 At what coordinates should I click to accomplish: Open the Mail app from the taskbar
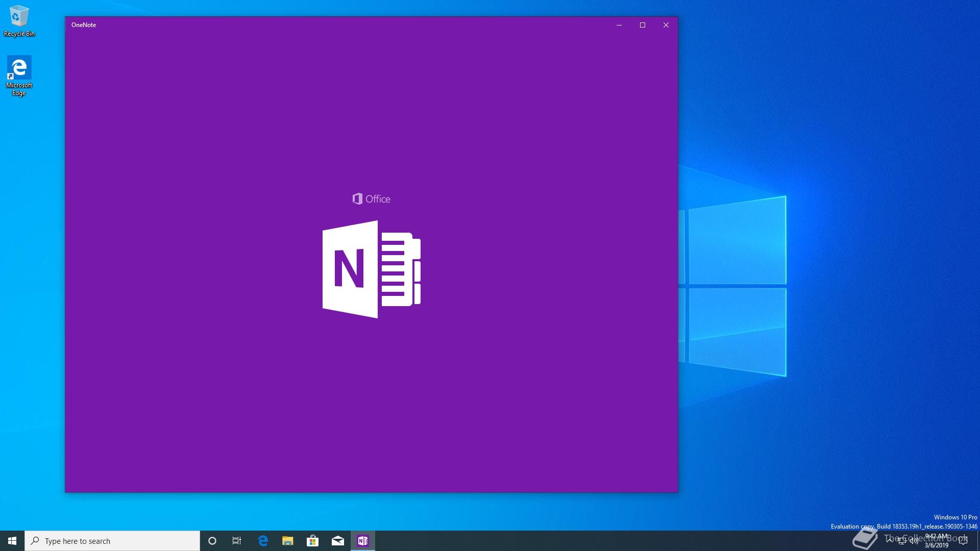point(338,541)
